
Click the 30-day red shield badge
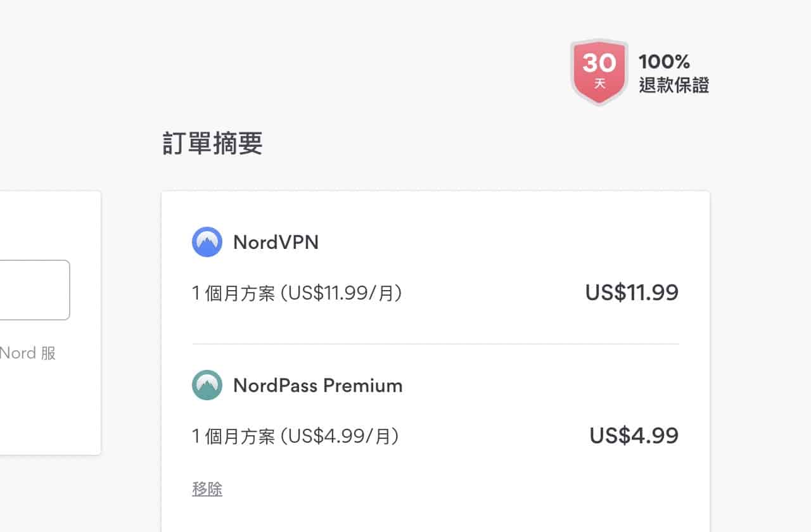pos(599,72)
